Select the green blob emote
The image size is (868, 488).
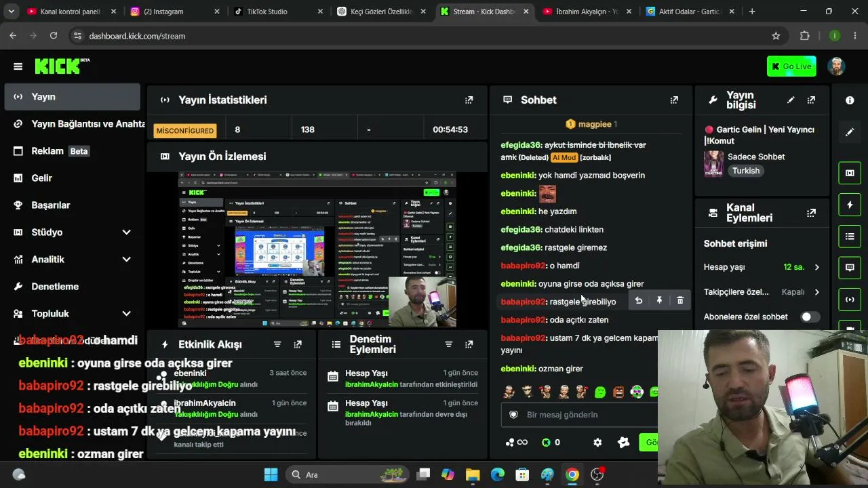point(600,392)
